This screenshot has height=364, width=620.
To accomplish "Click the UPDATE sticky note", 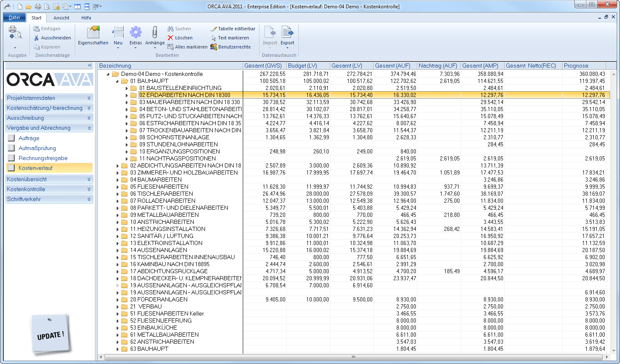I will coord(51,334).
